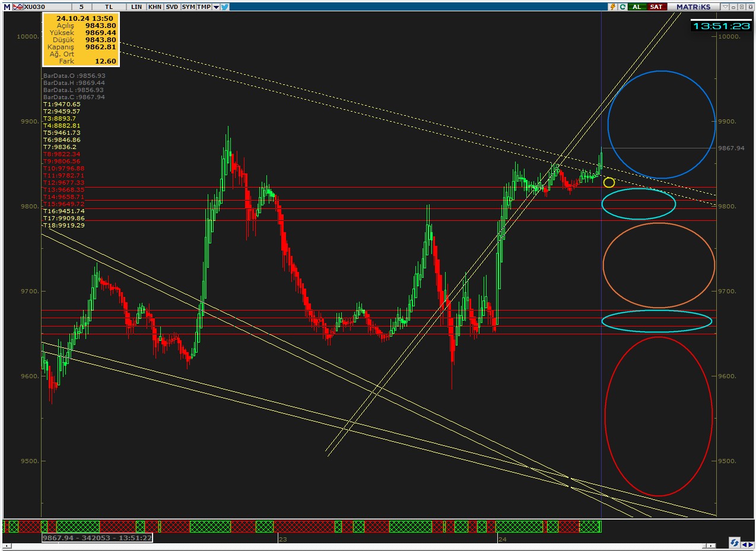
Task: Click the T8:9822.34 red level label
Action: click(62, 154)
